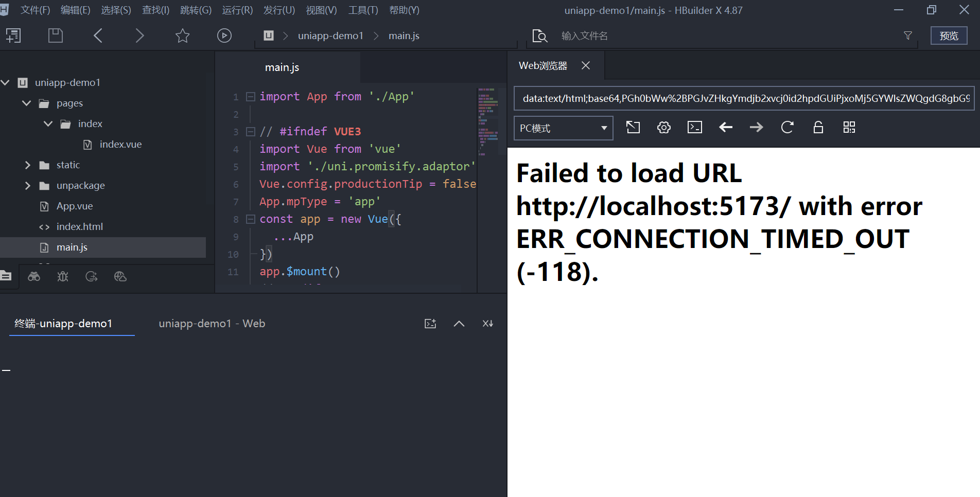This screenshot has height=497, width=980.
Task: Click the QR code icon in browser
Action: (x=849, y=128)
